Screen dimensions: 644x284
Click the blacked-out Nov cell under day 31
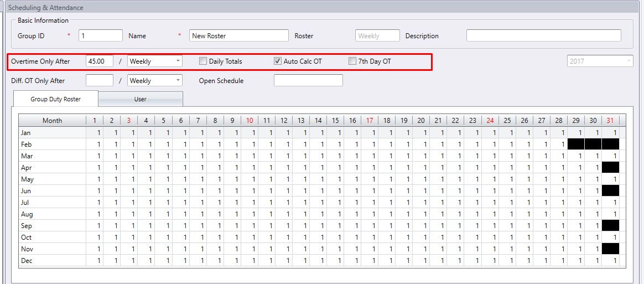click(610, 249)
